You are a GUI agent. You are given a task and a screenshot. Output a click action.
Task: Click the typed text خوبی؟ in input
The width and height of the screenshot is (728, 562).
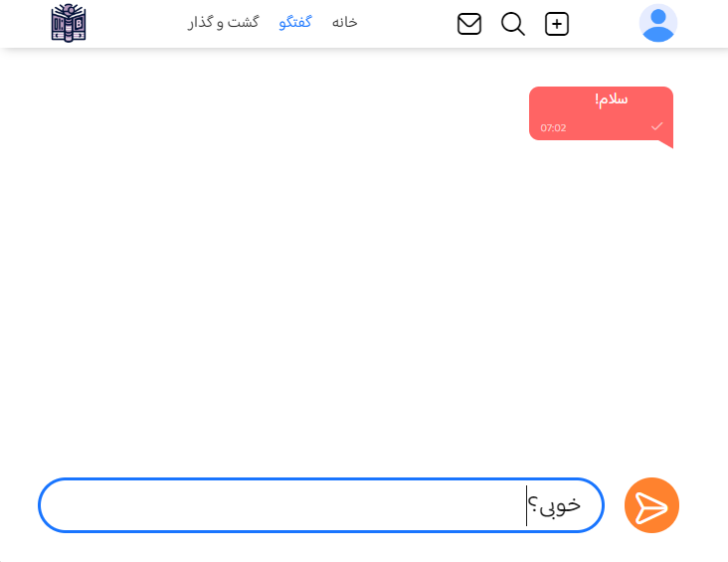pyautogui.click(x=554, y=505)
